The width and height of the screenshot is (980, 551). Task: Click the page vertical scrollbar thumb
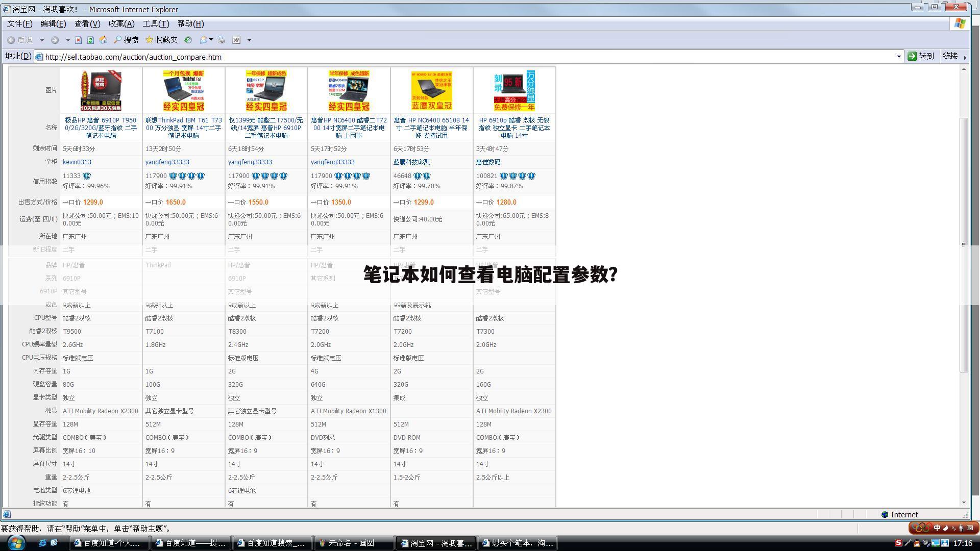pos(964,245)
